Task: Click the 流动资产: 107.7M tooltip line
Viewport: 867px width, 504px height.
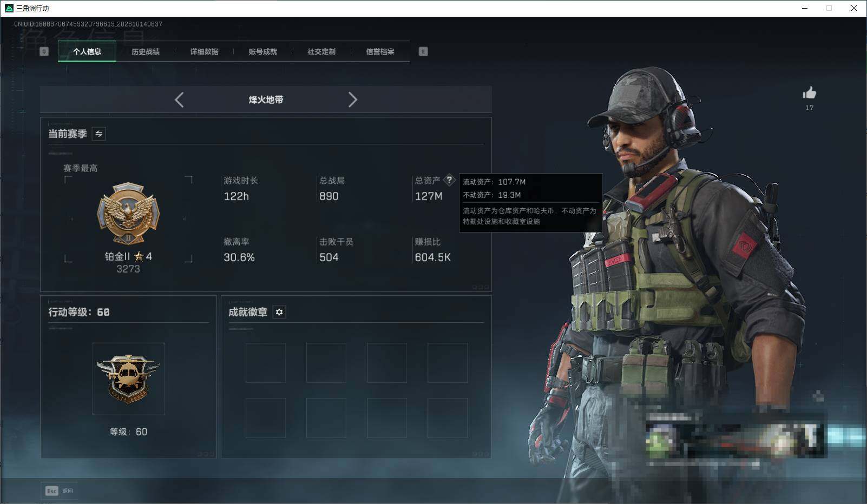Action: pyautogui.click(x=494, y=182)
